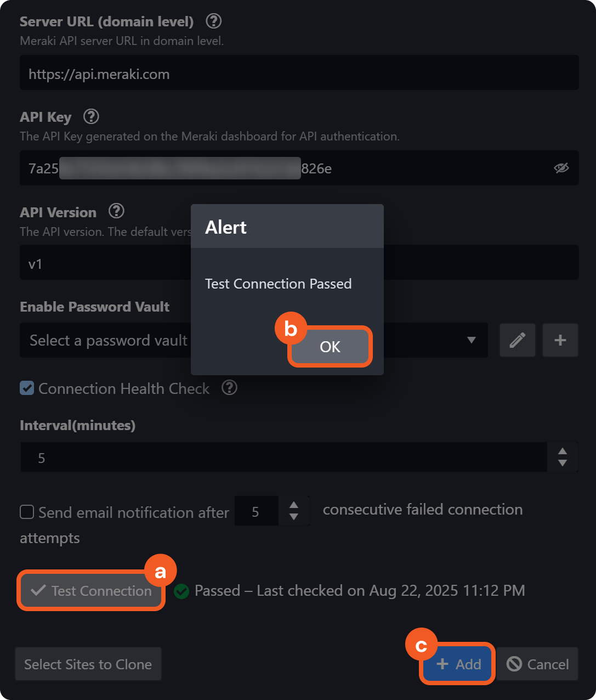Click the pencil edit password vault icon
This screenshot has height=700, width=596.
click(517, 340)
